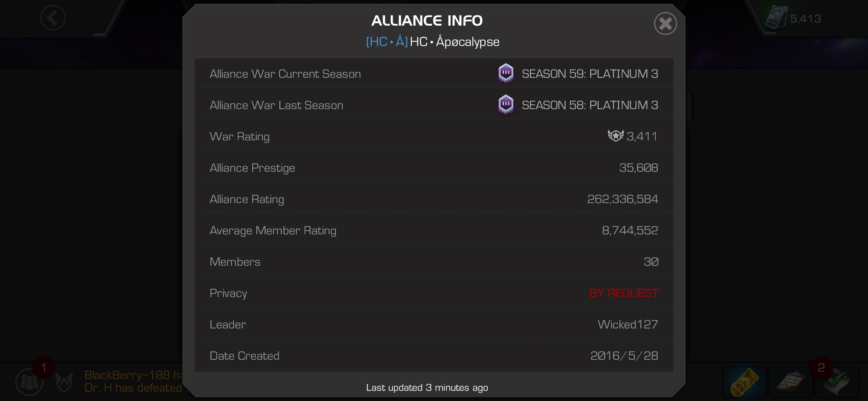Open the alliance members chat icon
The height and width of the screenshot is (401, 868).
pos(29,381)
